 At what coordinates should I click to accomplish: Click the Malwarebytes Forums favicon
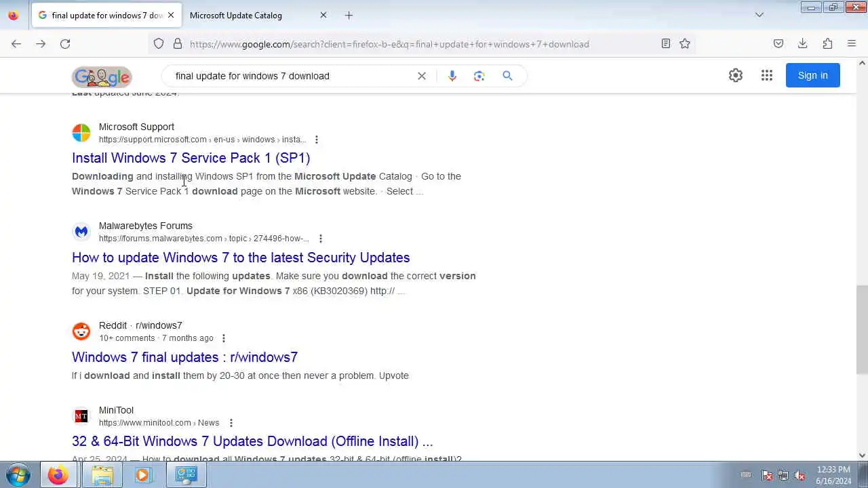pyautogui.click(x=81, y=232)
